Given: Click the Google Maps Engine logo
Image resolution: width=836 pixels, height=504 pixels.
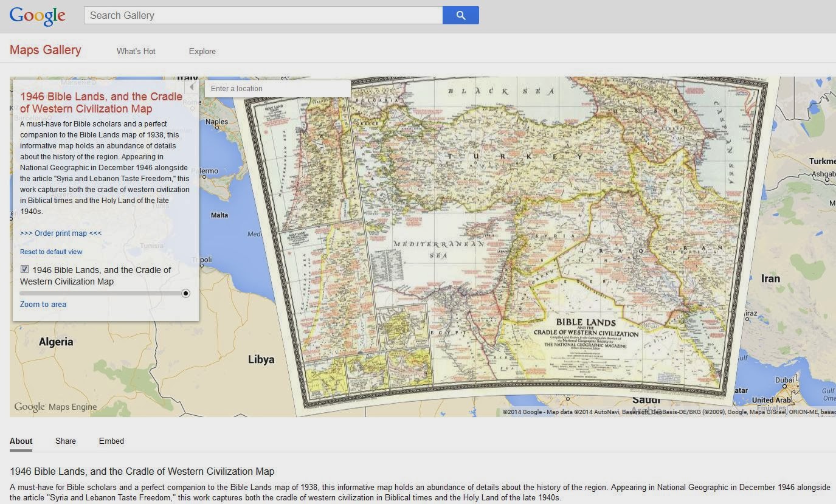Looking at the screenshot, I should (56, 407).
